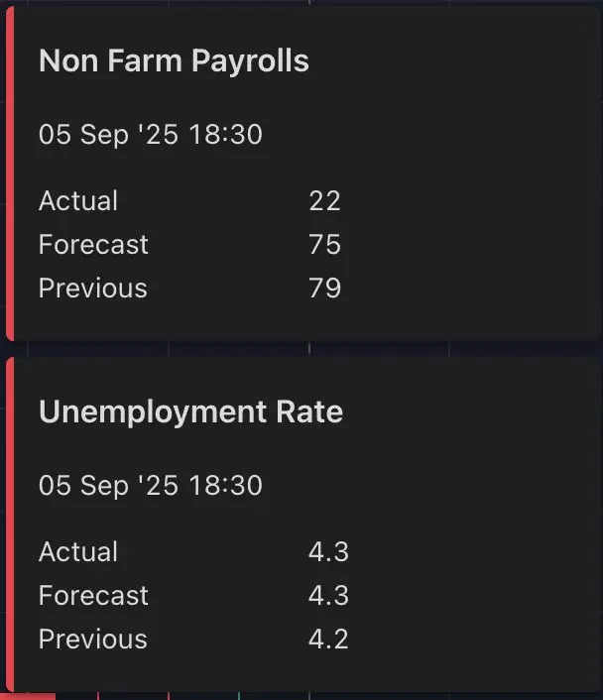Select the Actual label in Unemployment Rate
603x700 pixels.
[x=78, y=552]
